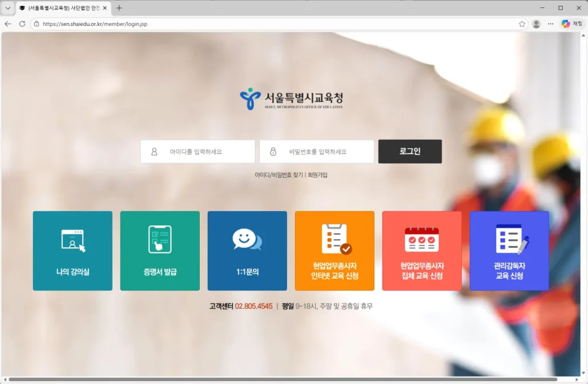The height and width of the screenshot is (384, 588).
Task: Open a new browser tab
Action: tap(118, 7)
